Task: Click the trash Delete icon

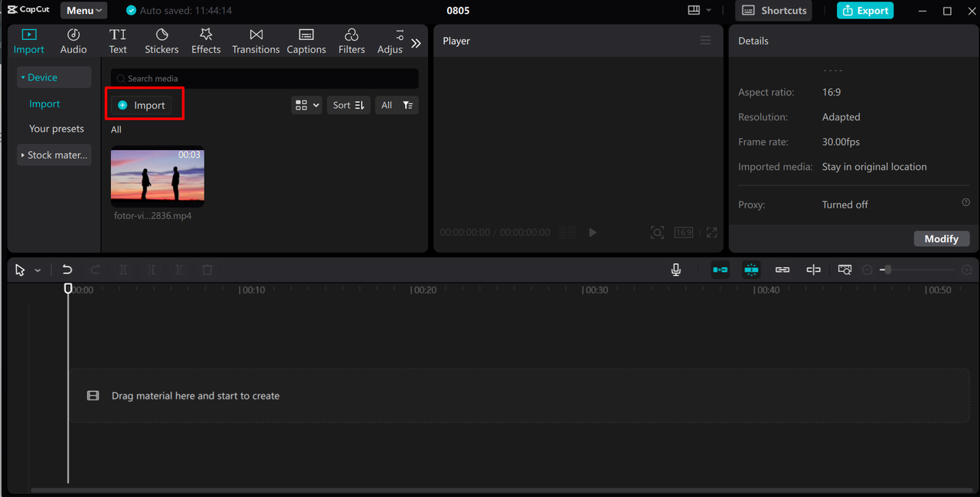Action: pyautogui.click(x=207, y=270)
